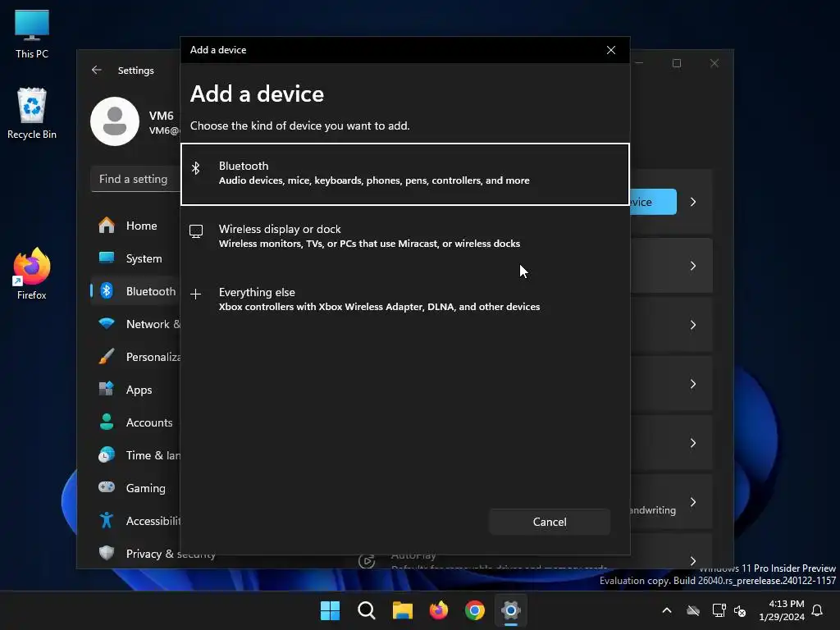Screen dimensions: 840x630
Task: Open System in the Settings sidebar
Action: pyautogui.click(x=136, y=258)
